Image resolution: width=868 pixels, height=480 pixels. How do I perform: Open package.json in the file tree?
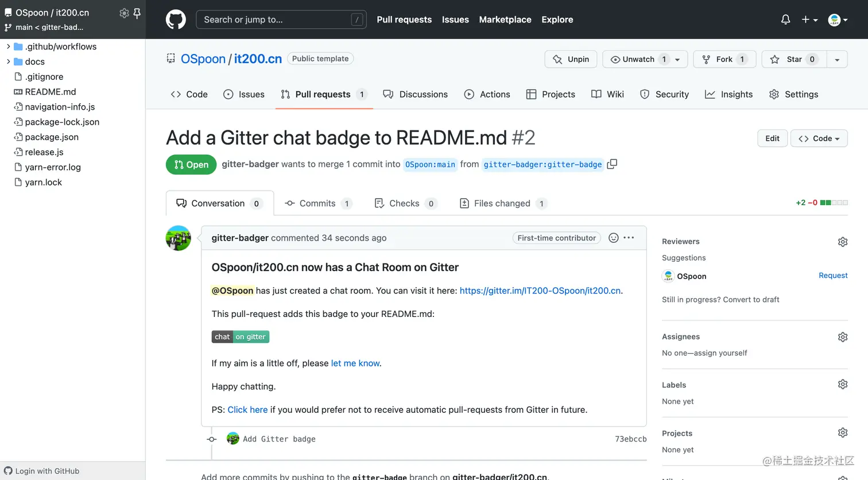coord(52,137)
